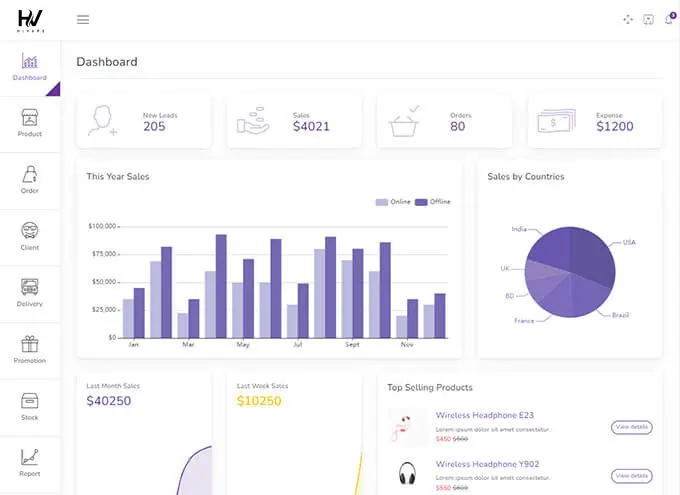Select Delivery in the sidebar
The height and width of the screenshot is (495, 680).
[x=29, y=294]
